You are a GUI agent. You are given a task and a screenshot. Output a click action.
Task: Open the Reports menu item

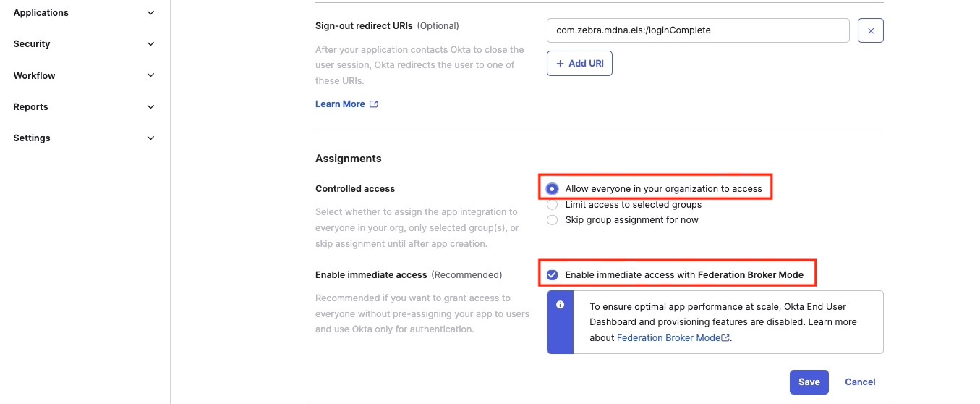[x=31, y=107]
